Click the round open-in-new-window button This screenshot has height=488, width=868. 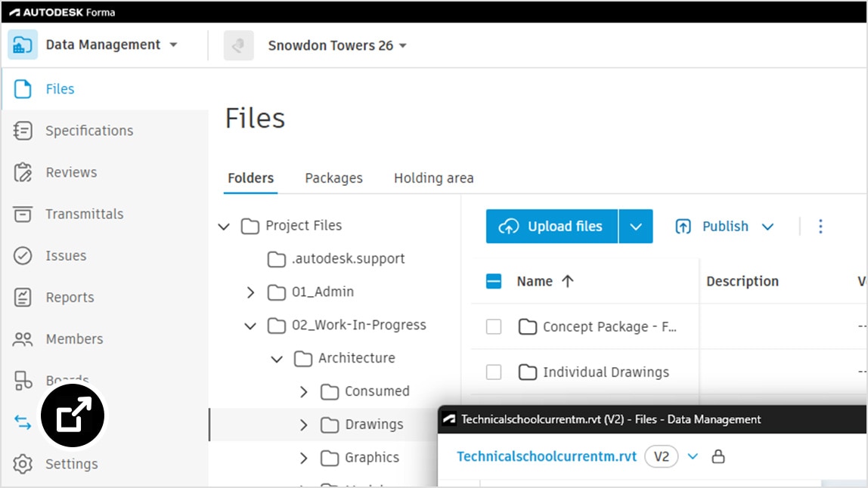click(73, 415)
